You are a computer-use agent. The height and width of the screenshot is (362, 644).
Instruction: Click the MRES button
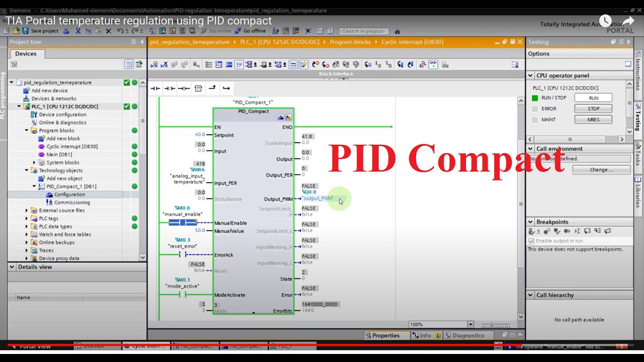point(593,120)
